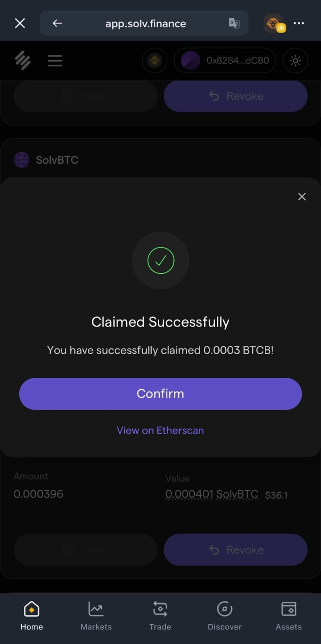Tap the green success checkmark icon
321x644 pixels.
click(x=160, y=260)
